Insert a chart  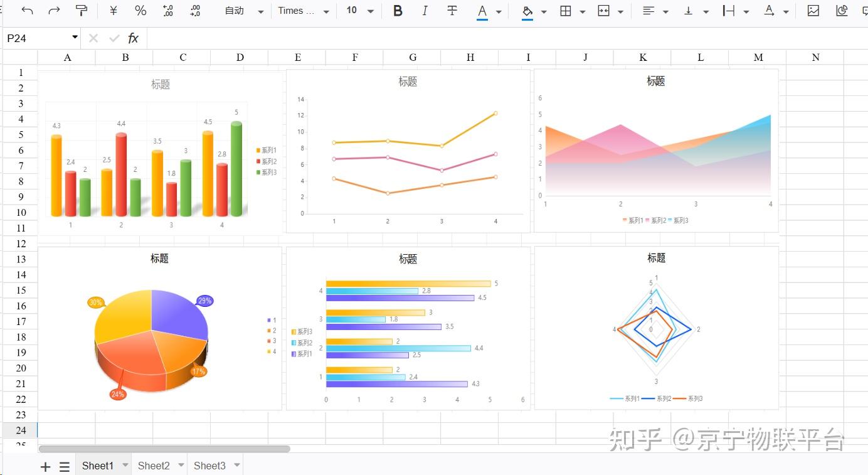pos(842,11)
